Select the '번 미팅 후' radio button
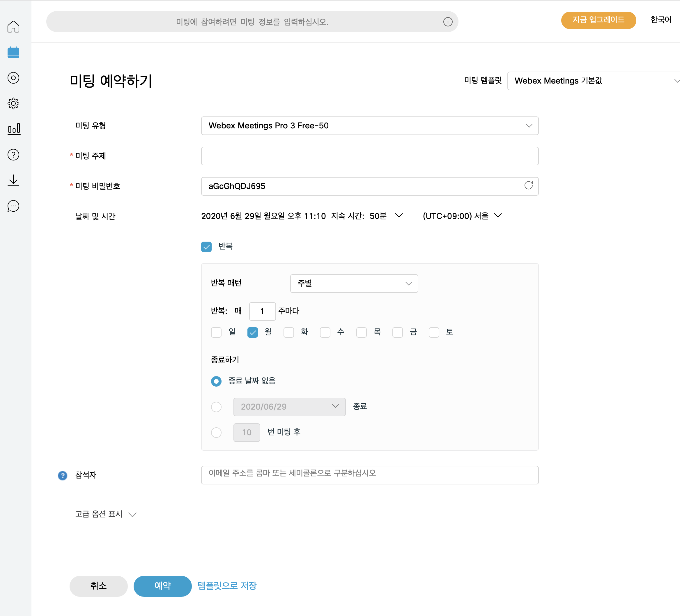 [216, 433]
